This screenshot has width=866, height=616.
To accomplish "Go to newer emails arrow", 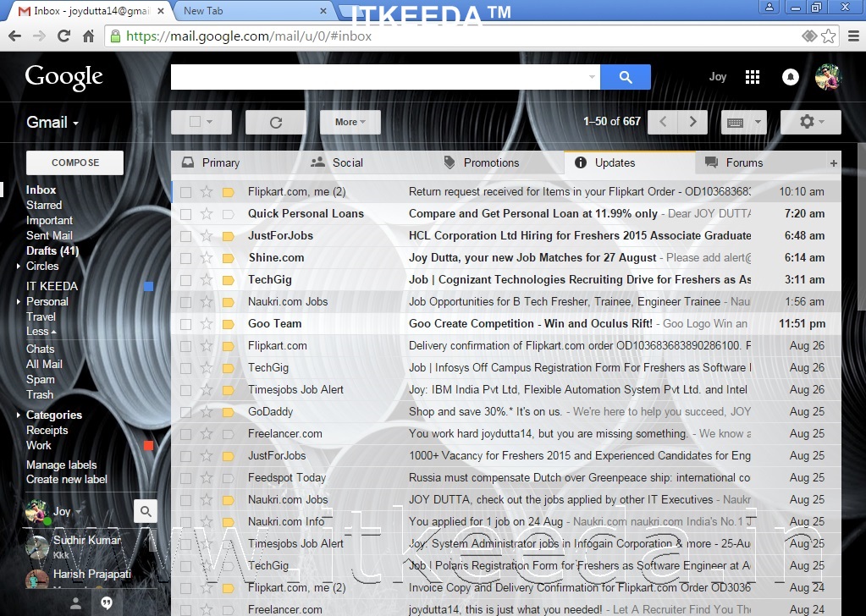I will 663,122.
